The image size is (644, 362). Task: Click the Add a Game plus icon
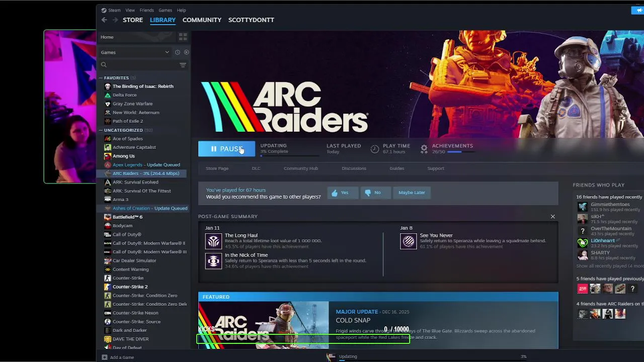pyautogui.click(x=104, y=357)
